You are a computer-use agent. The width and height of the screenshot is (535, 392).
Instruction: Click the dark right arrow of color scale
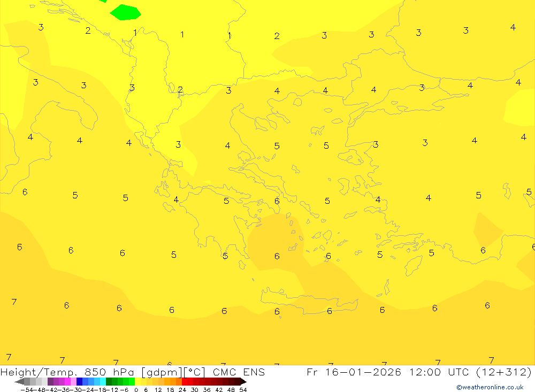point(243,381)
